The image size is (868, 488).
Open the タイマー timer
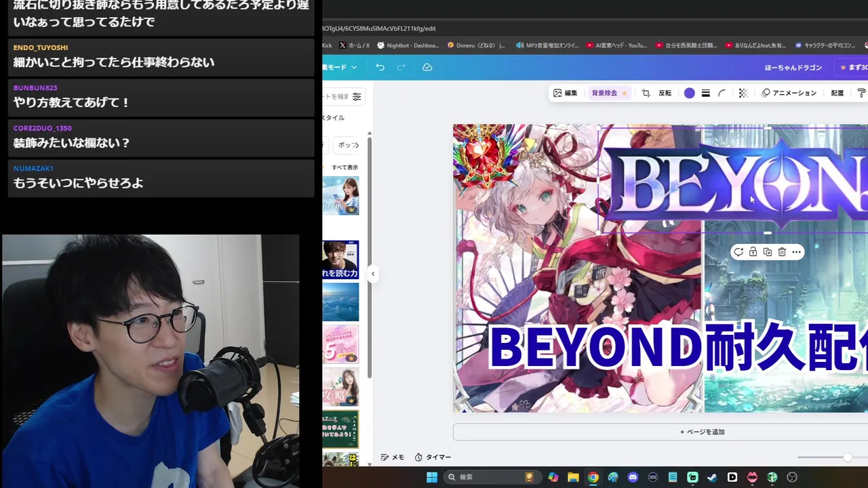433,457
